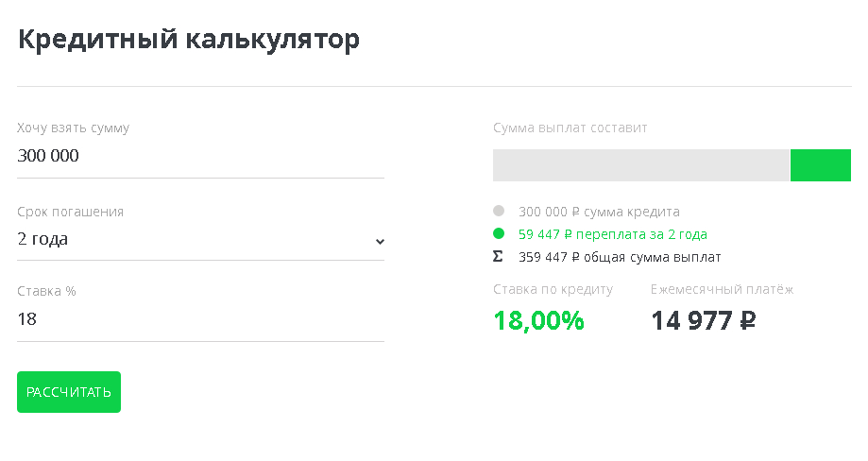Open the Срок погашения dropdown
868x461 pixels.
click(x=200, y=240)
